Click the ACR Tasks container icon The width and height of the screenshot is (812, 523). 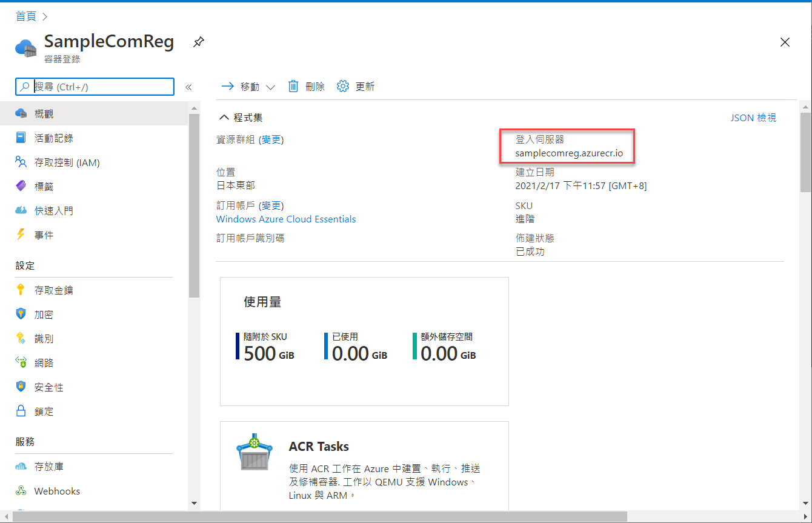point(254,453)
